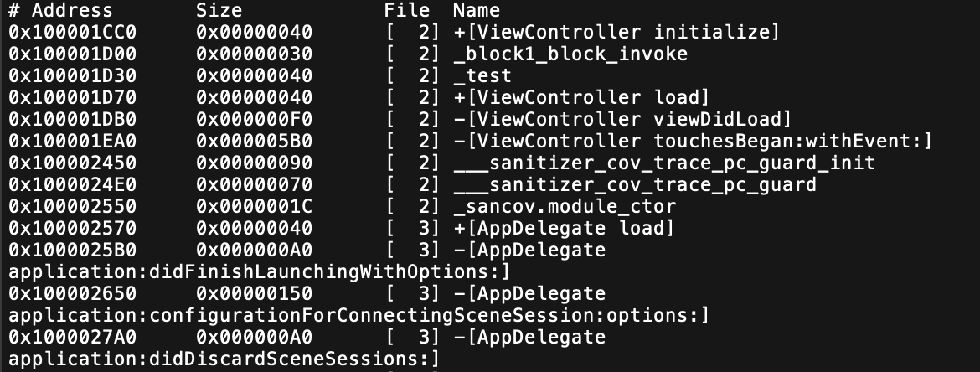980x372 pixels.
Task: Click the +[ViewController load] entry
Action: (582, 97)
